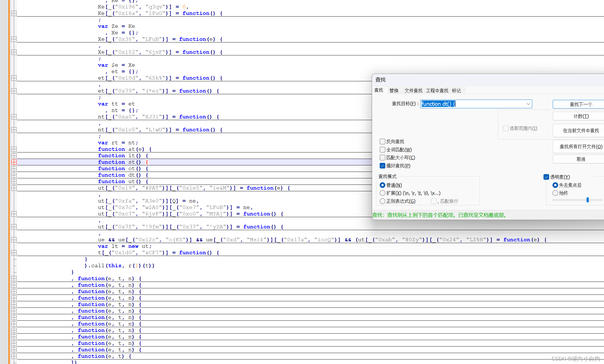Expand fold marker beside function it()
Viewport: 604px width, 364px height.
[x=14, y=156]
